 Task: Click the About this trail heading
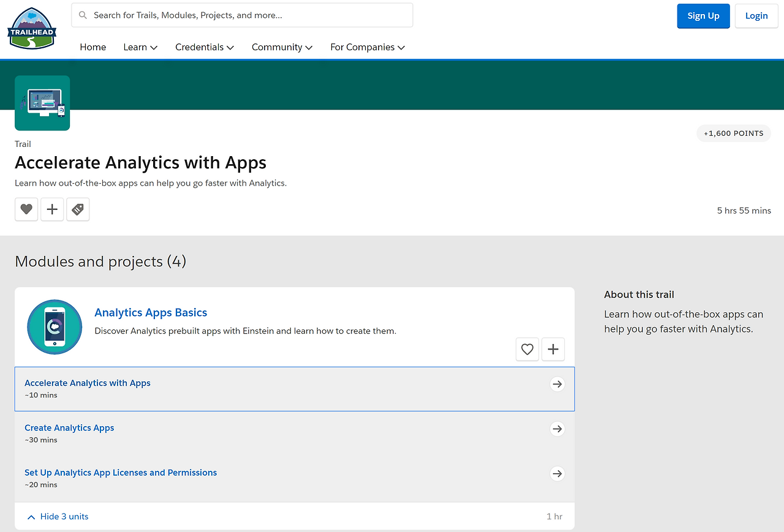[639, 294]
